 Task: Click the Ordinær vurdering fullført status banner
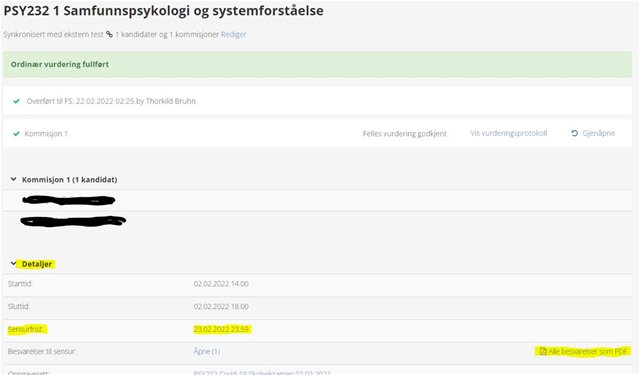click(x=318, y=64)
